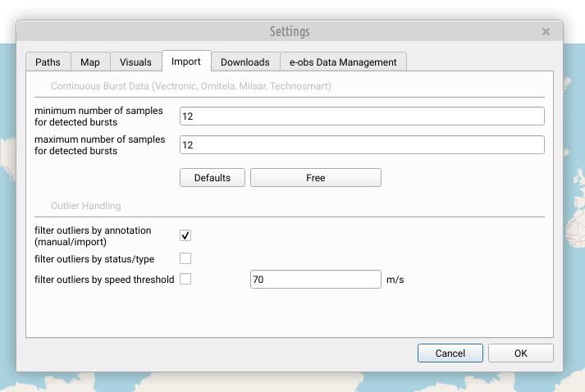Click the minimum number of samples field
The image size is (585, 392).
pyautogui.click(x=362, y=116)
